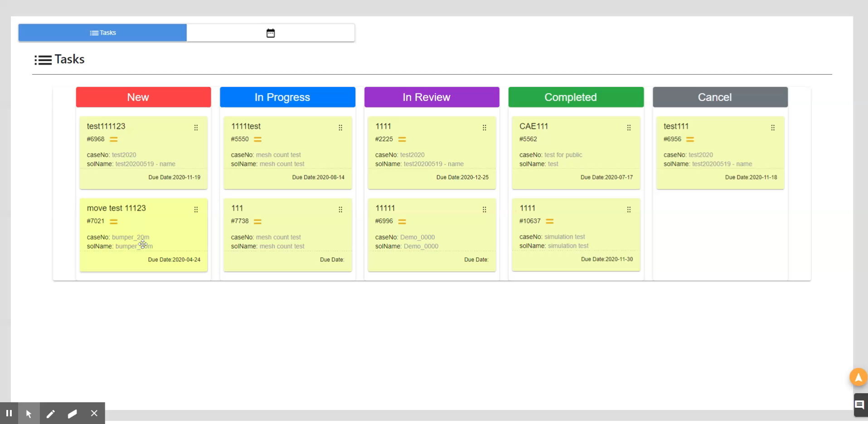Click Due Date:2020-08-14 text
Screen dimensions: 868x424
[318, 178]
